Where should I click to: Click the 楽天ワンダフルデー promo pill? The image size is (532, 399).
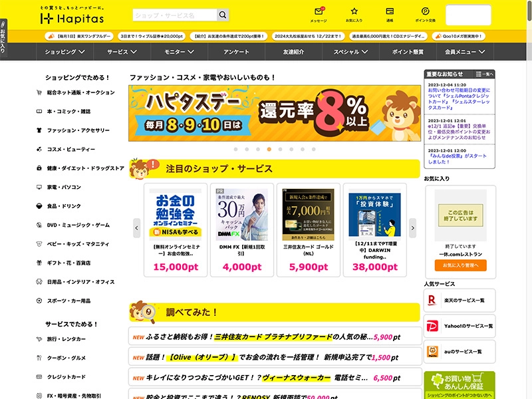pos(79,37)
